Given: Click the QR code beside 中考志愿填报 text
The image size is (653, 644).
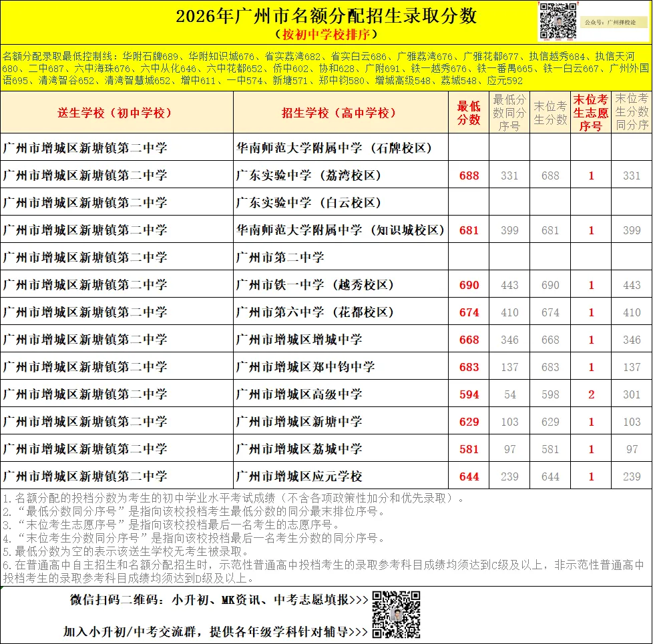Looking at the screenshot, I should pyautogui.click(x=396, y=615).
